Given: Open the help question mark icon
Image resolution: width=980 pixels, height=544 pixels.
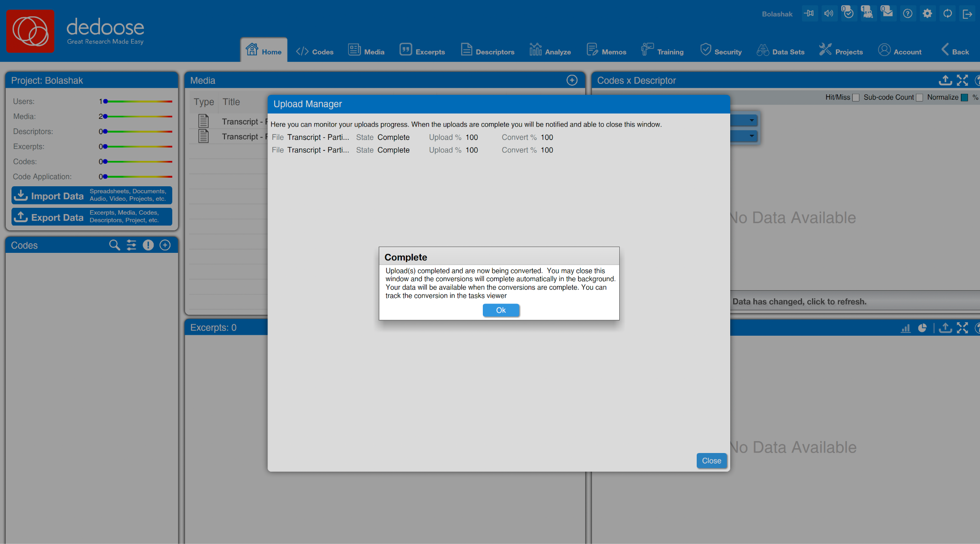Looking at the screenshot, I should pyautogui.click(x=908, y=13).
